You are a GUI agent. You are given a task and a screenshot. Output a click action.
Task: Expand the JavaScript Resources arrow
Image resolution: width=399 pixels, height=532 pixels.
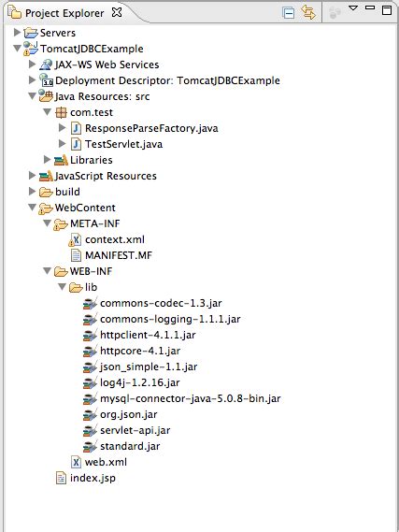coord(32,176)
